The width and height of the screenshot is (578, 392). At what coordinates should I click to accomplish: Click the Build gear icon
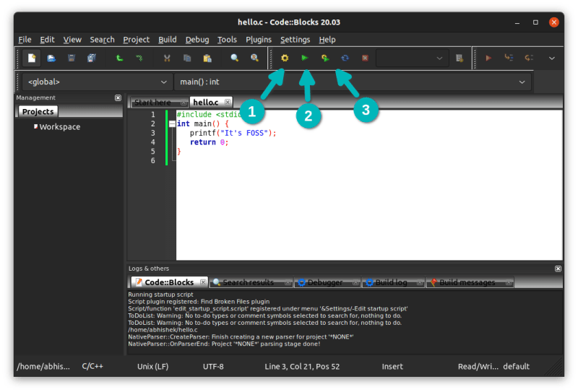click(x=285, y=58)
